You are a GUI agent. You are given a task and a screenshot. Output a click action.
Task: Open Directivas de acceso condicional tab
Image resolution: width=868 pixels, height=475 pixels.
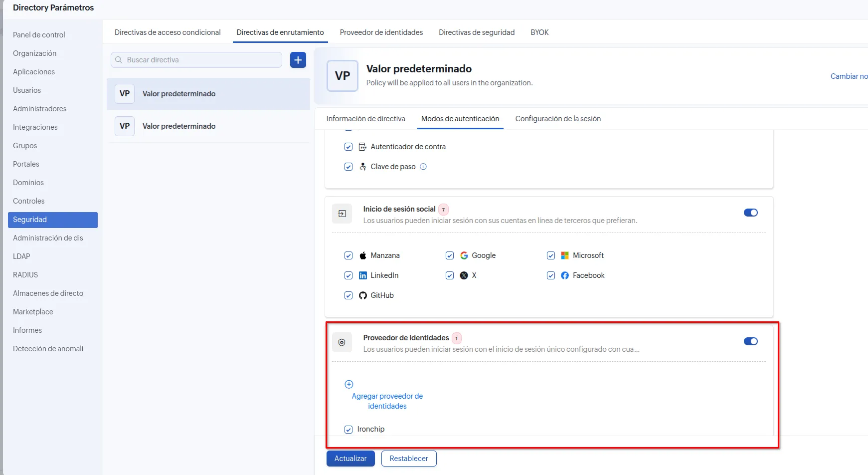pyautogui.click(x=168, y=32)
